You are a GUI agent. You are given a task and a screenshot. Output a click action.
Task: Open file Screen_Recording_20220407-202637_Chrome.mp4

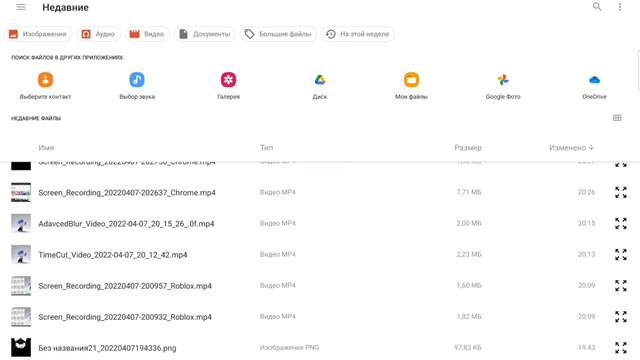(x=127, y=193)
